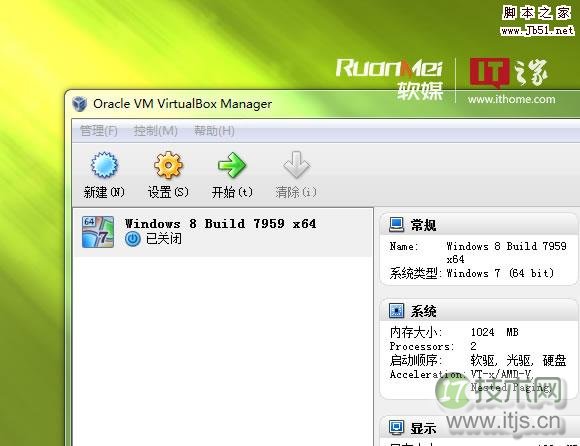Click the Windows 7 64-bit OS icon
Viewport: 580px width, 446px height.
point(98,232)
